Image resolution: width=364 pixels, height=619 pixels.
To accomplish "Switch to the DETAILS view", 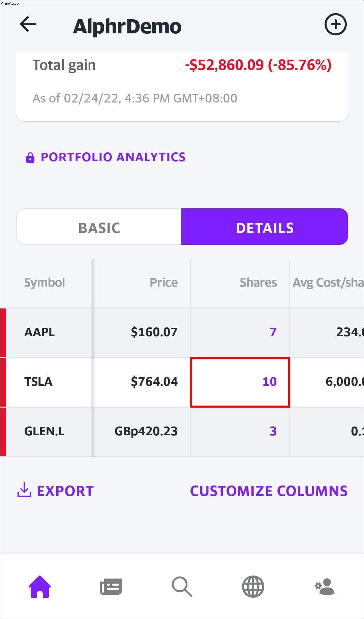I will click(x=265, y=228).
